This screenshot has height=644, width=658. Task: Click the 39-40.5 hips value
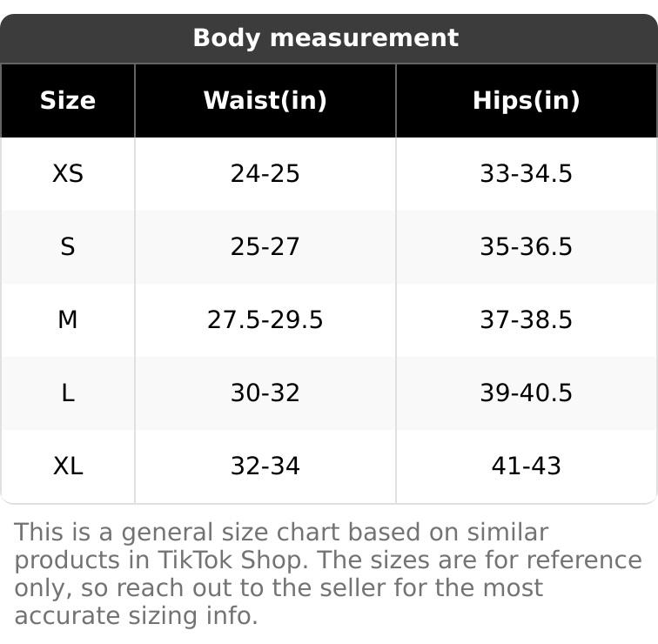coord(526,393)
